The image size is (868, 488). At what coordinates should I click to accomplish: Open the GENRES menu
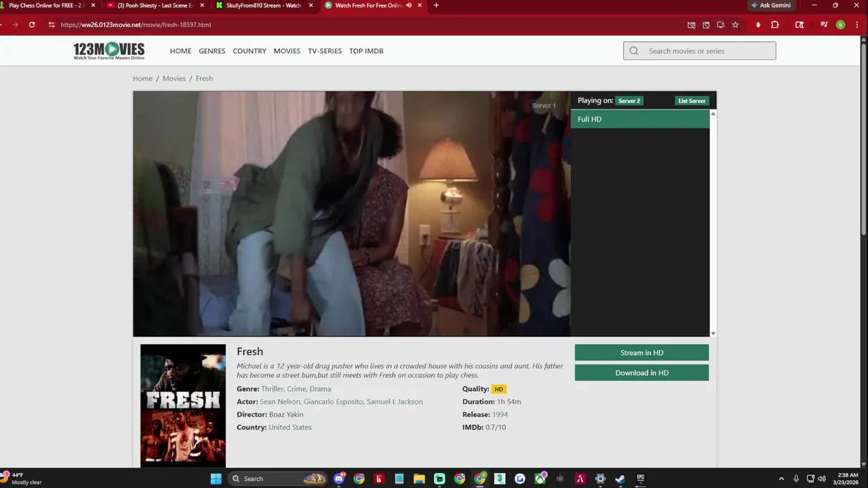click(212, 51)
